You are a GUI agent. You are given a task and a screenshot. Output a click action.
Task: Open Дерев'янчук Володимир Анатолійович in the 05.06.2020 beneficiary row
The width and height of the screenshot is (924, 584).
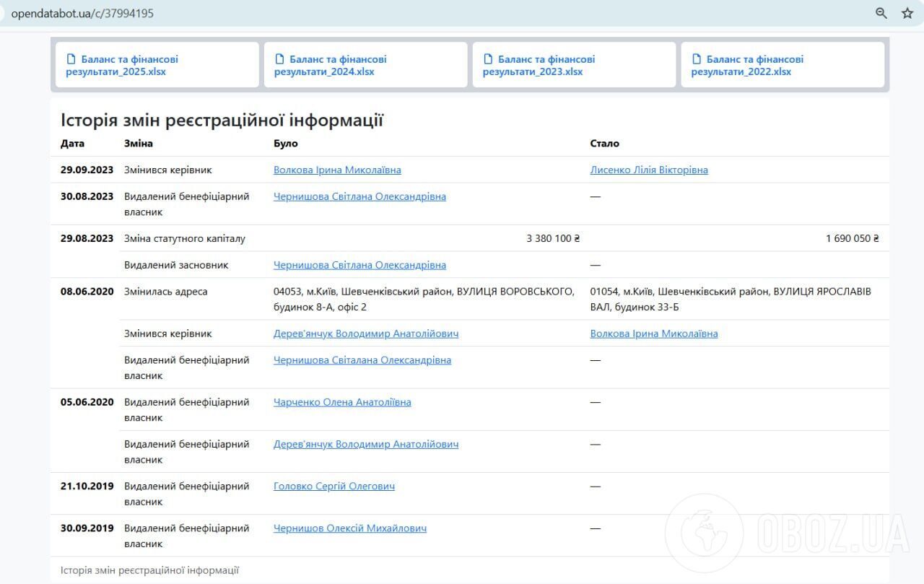tap(366, 444)
